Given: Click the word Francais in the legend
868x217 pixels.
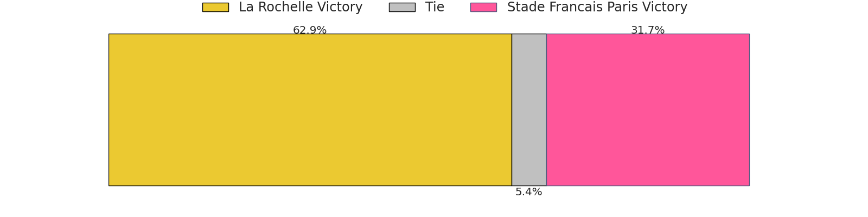Looking at the screenshot, I should click(x=573, y=8).
